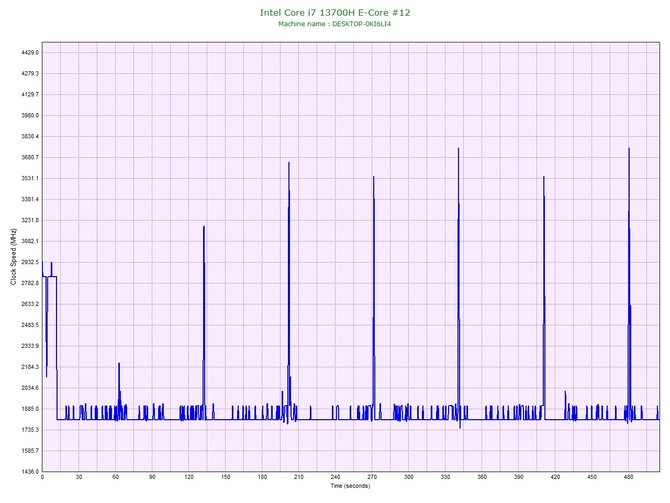
Task: Click the 4429.0 y-axis value
Action: (x=30, y=53)
